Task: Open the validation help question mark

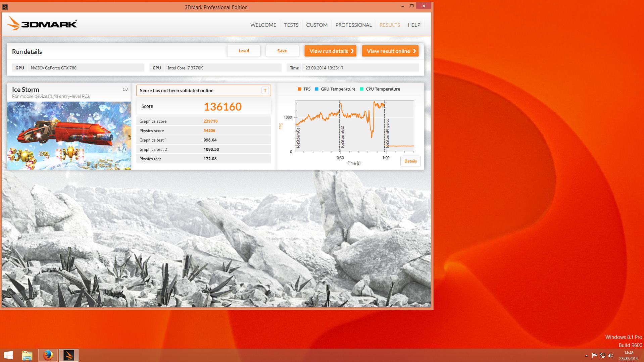Action: (265, 90)
